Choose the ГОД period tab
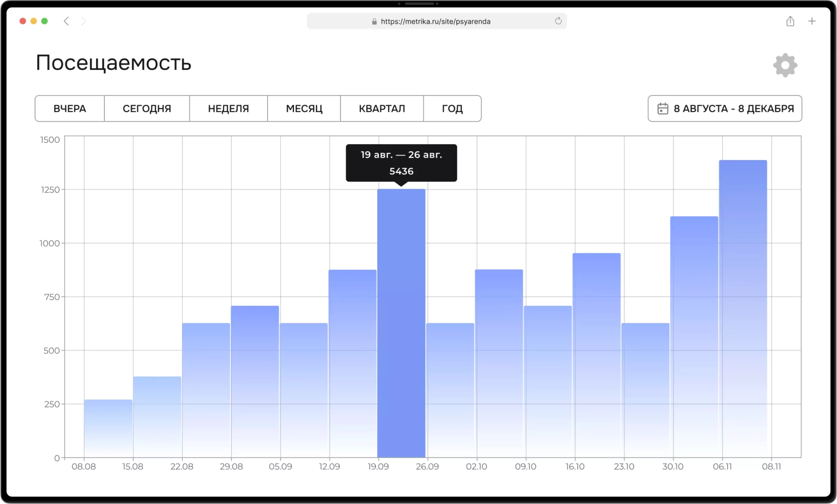Screen dimensions: 837x504 pyautogui.click(x=452, y=108)
